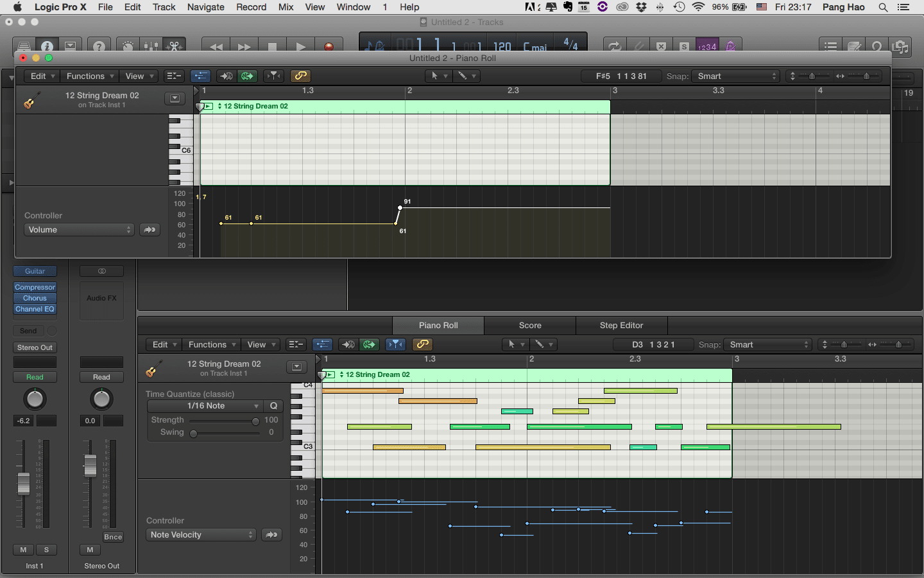Toggle Catch playhead button in floating Piano Roll
924x578 pixels.
tap(274, 76)
